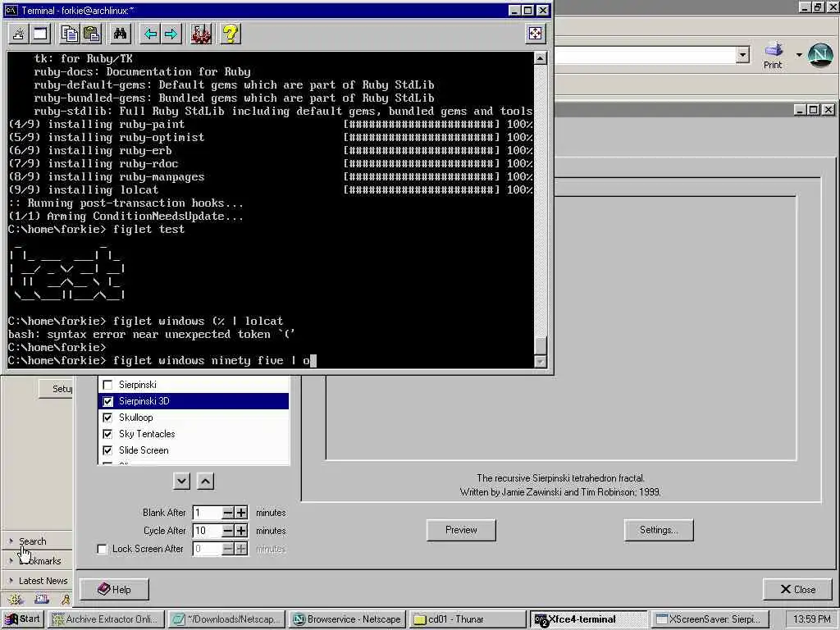Click the Navigator compass icon in component bar
This screenshot has width=840, height=630.
click(15, 600)
